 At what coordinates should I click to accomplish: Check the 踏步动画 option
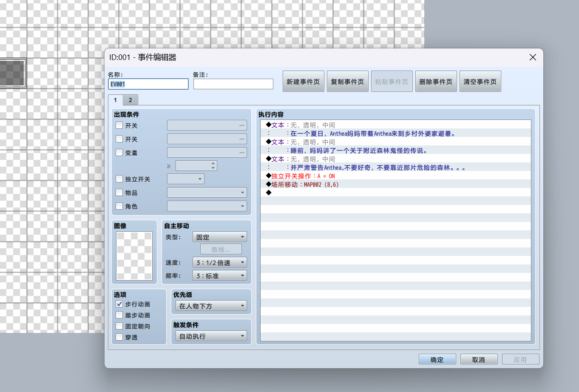pos(119,315)
